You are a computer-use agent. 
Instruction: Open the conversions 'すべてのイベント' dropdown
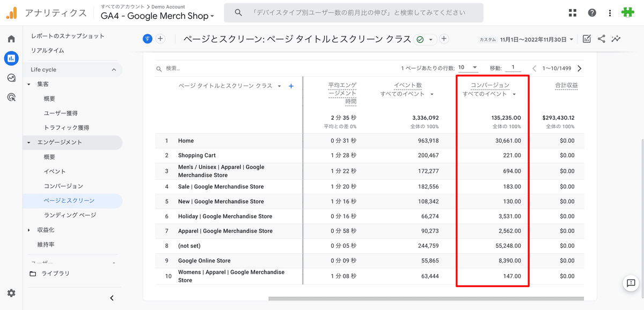(489, 94)
